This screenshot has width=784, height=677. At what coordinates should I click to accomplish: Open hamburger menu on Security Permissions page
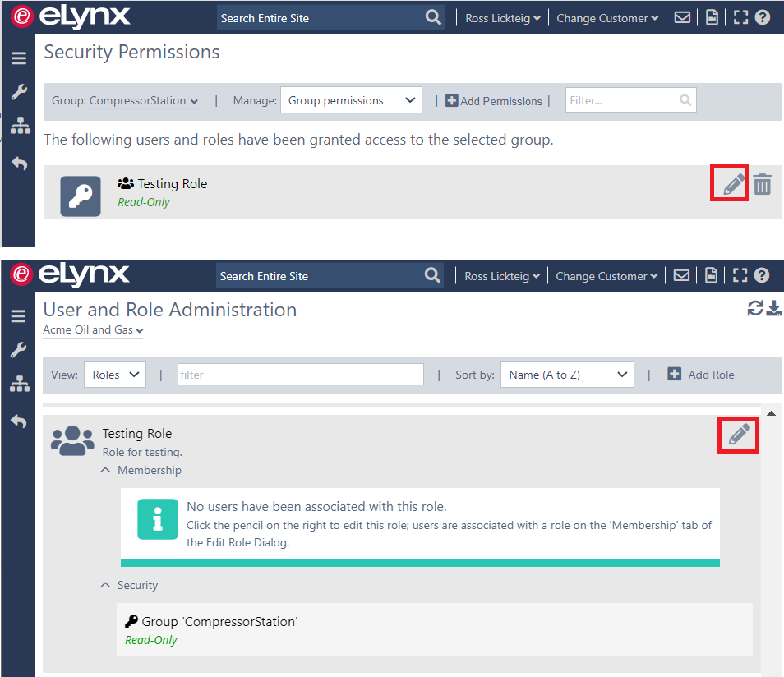19,58
